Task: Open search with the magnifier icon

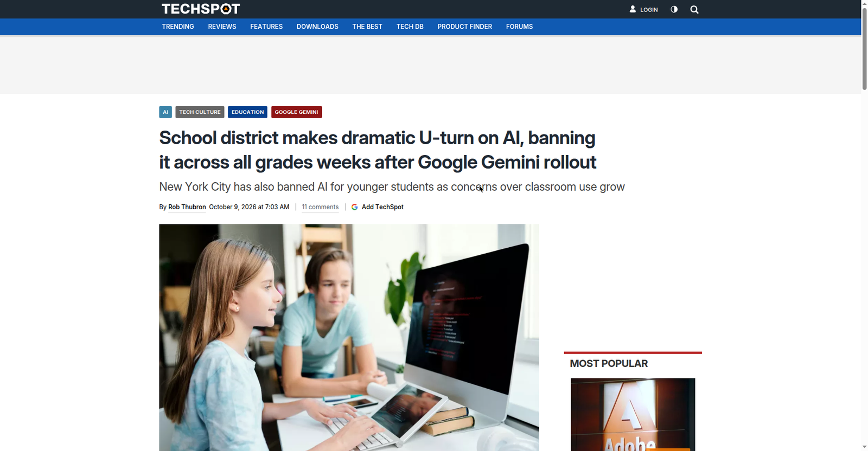Action: (x=694, y=9)
